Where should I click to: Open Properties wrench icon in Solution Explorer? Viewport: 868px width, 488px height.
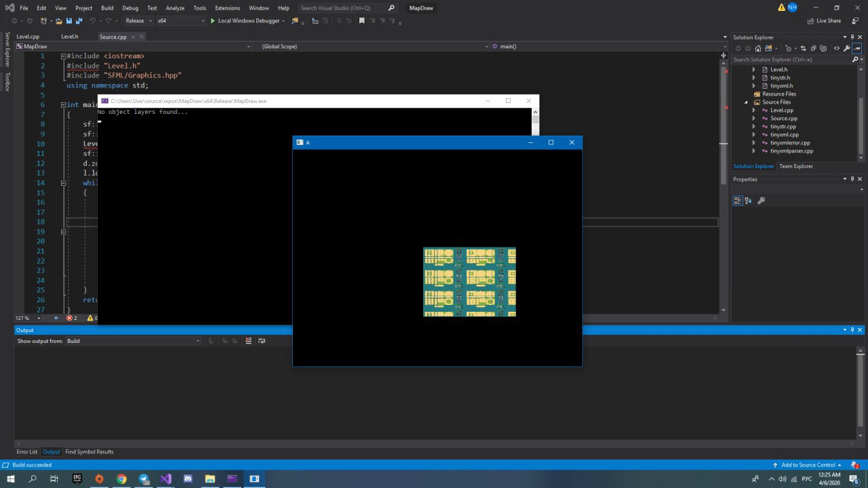coord(847,48)
